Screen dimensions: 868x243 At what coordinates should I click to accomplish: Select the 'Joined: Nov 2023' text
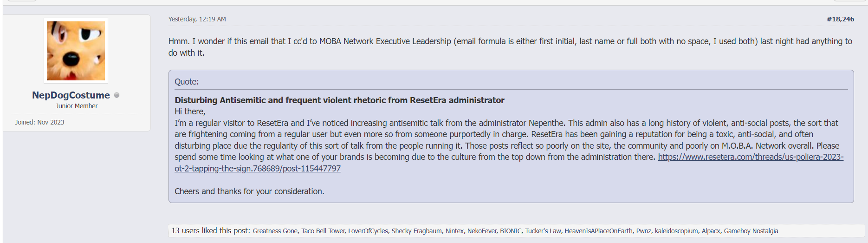[x=39, y=122]
